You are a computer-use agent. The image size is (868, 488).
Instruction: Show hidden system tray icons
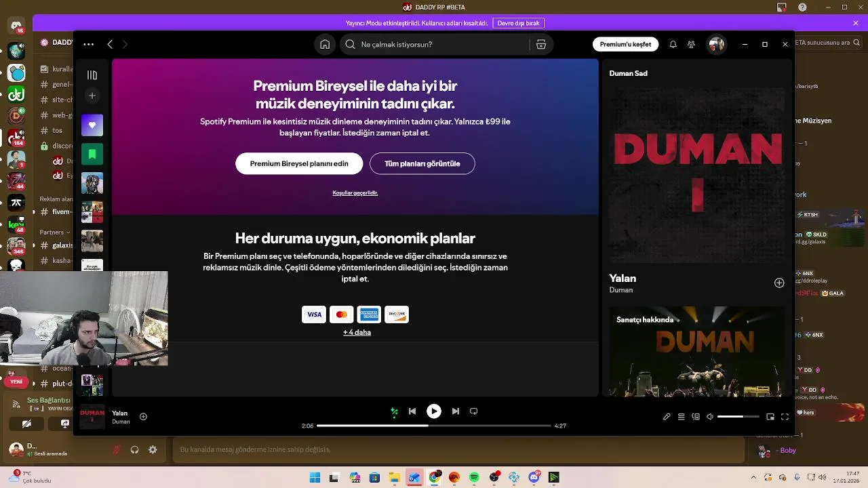tap(753, 477)
